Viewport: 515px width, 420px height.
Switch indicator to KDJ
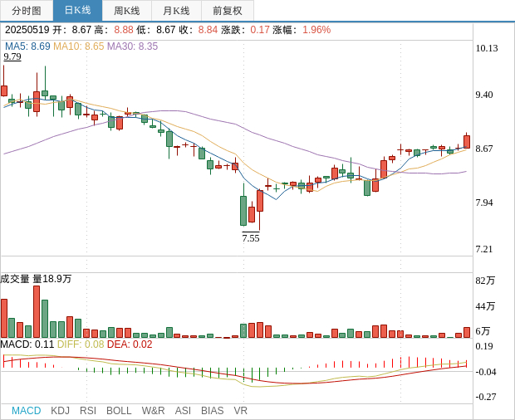pyautogui.click(x=60, y=411)
